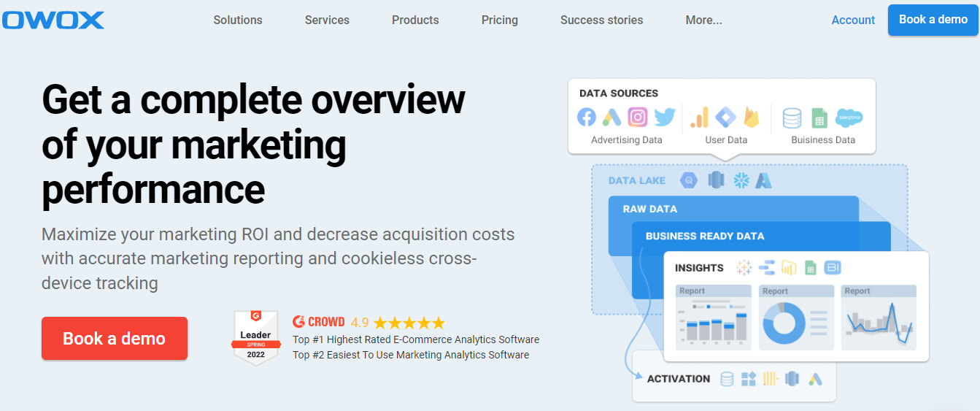
Task: Click the Firebase flame icon
Action: pyautogui.click(x=752, y=118)
